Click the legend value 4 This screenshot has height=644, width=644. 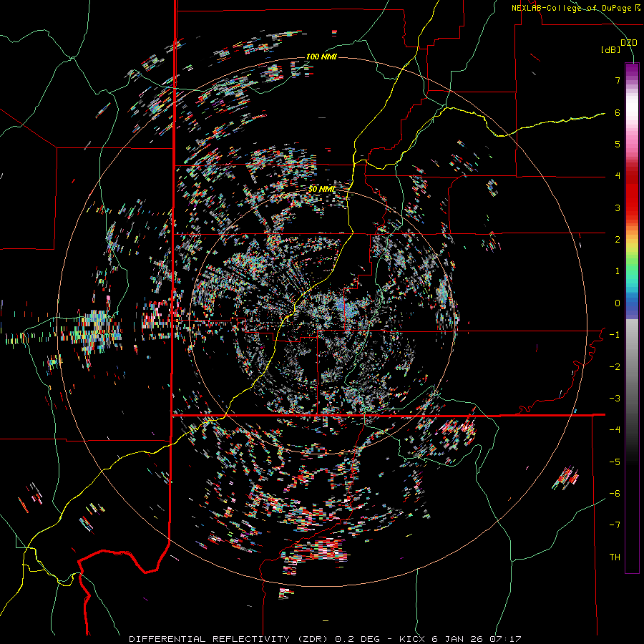[618, 176]
